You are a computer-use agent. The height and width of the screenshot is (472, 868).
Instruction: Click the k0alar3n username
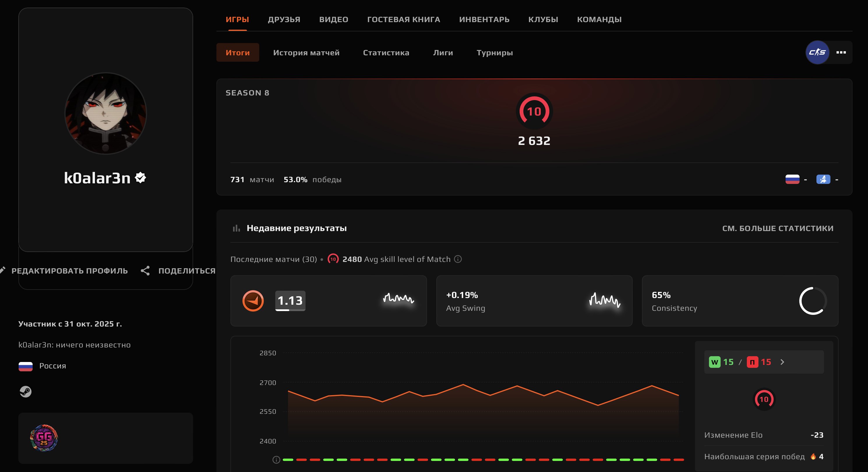click(x=97, y=178)
